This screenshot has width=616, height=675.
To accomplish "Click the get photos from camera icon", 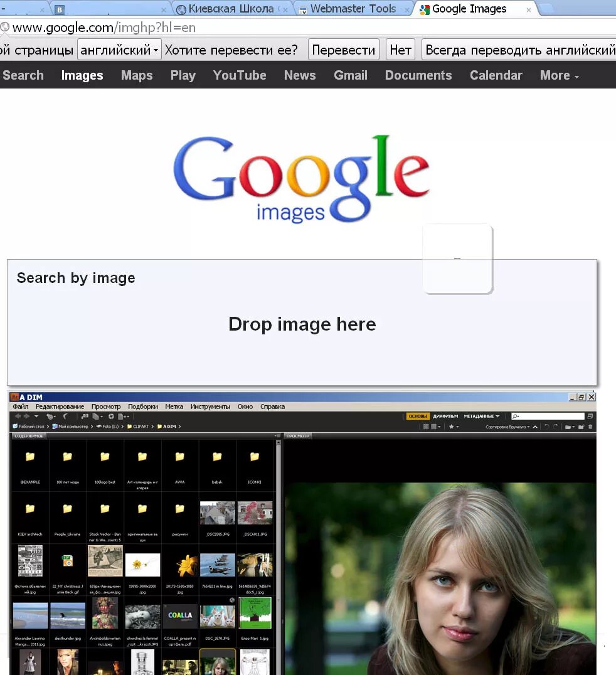I will coord(85,417).
